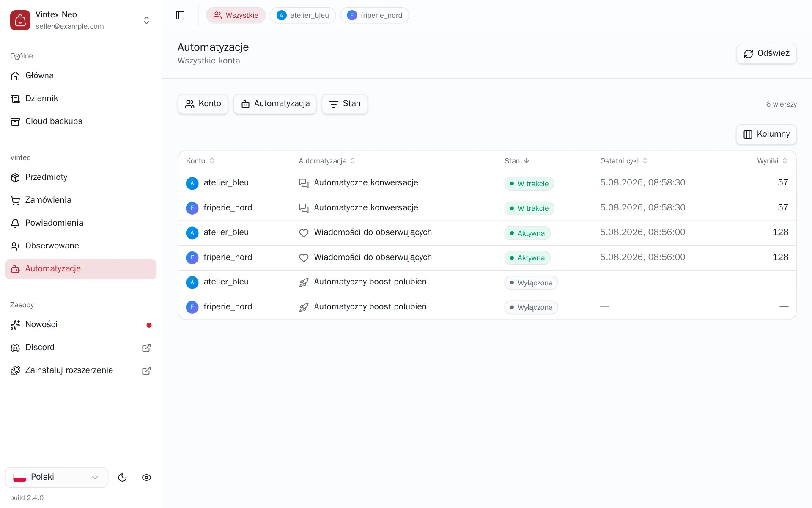Open Powiadomienia notifications
This screenshot has width=812, height=508.
(81, 223)
